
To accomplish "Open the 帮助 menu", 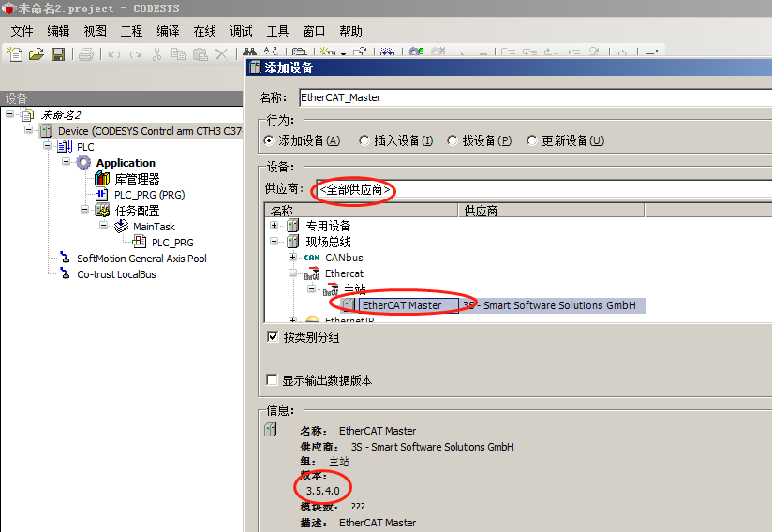I will (350, 31).
